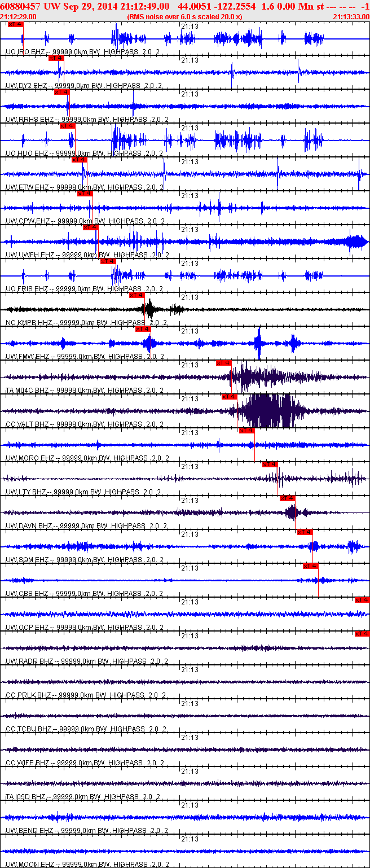Image resolution: width=370 pixels, height=868 pixels.
Task: Click the red pick marker on CC.VALT trace
Action: tap(230, 397)
